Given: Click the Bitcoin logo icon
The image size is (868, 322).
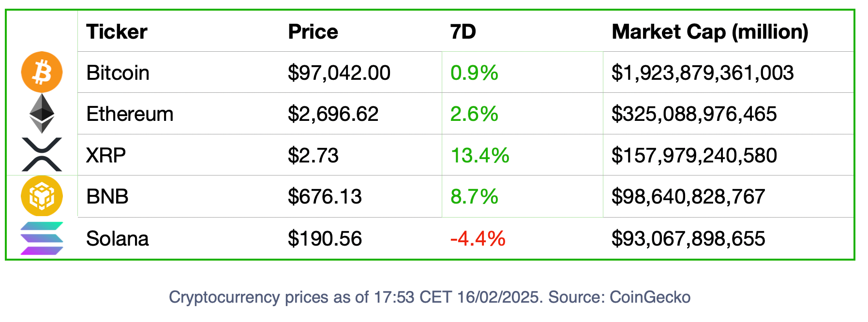Looking at the screenshot, I should (42, 72).
